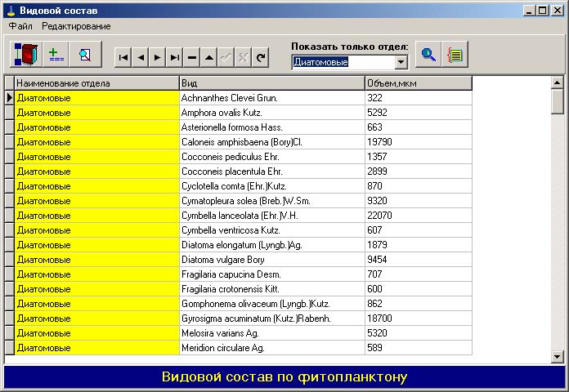The height and width of the screenshot is (392, 569).
Task: Select the Caloneis amphisbaena (Bory)Cl. cell
Action: coord(272,142)
